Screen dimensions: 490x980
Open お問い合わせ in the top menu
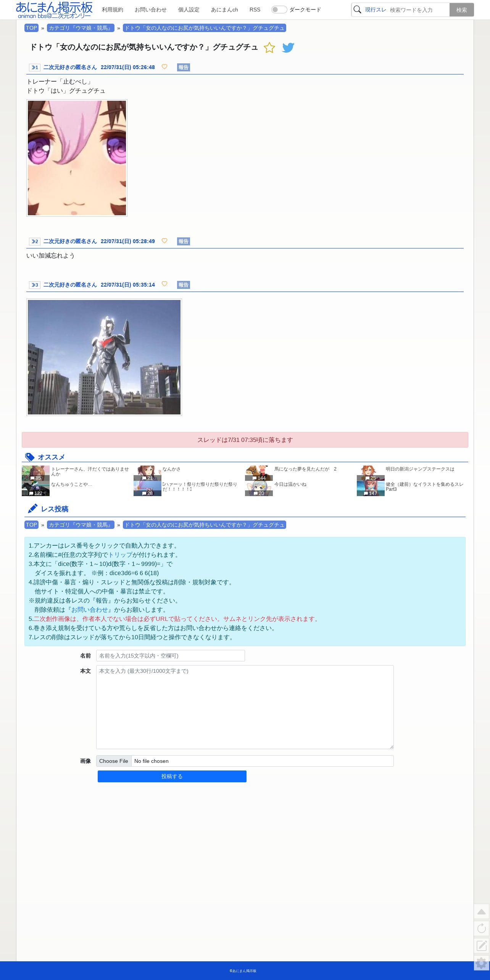pyautogui.click(x=151, y=10)
